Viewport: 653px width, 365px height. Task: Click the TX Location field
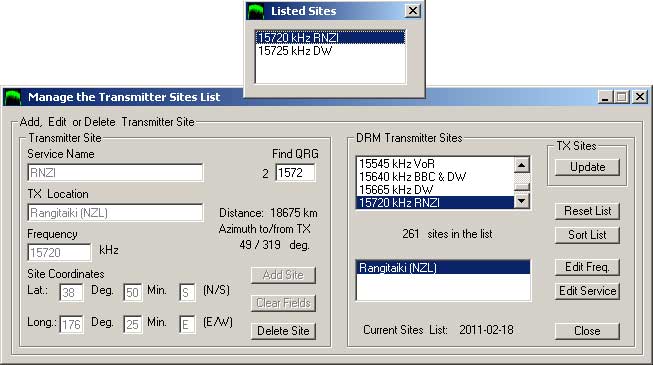[115, 212]
